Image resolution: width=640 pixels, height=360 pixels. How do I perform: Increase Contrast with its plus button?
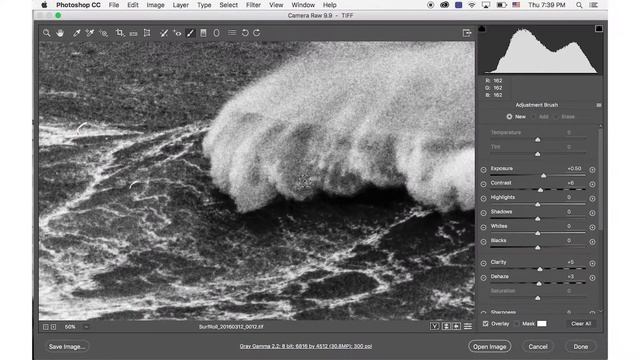592,184
